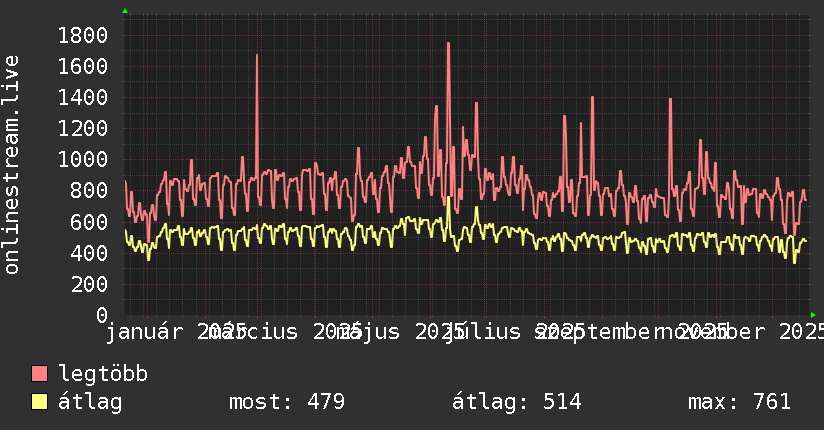824x430 pixels.
Task: Click the 1800 y-axis label
Action: (x=83, y=36)
